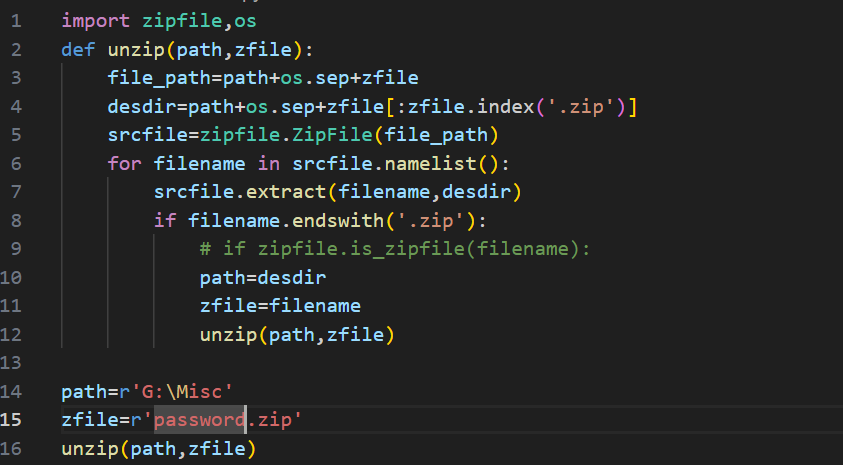Click line number 1 in the gutter
Screen dimensions: 843x465
pyautogui.click(x=17, y=20)
